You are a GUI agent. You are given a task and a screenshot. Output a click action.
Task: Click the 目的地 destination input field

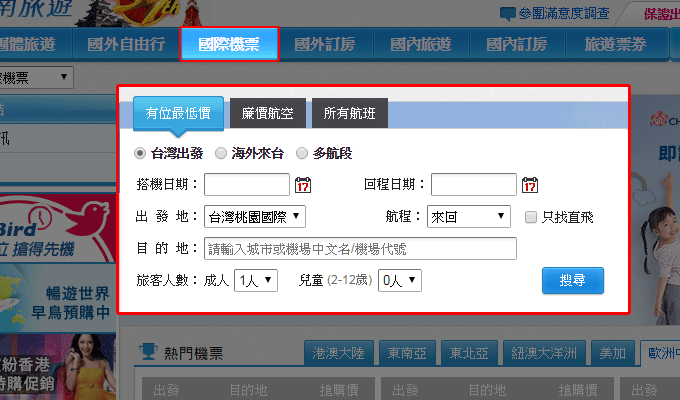(360, 248)
